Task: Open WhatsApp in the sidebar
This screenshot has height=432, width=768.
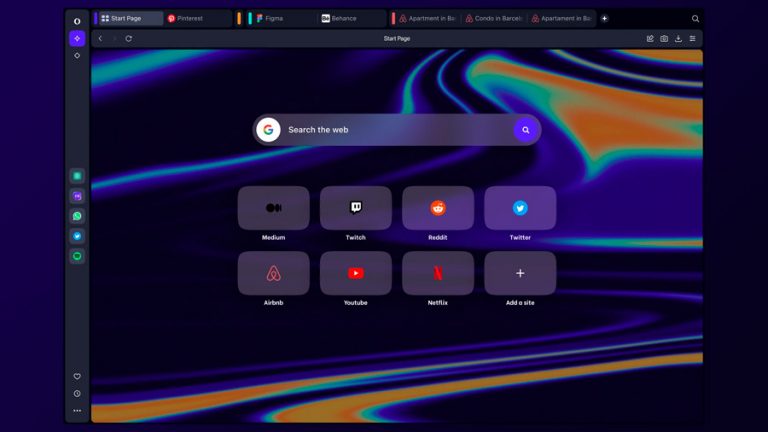Action: [x=77, y=216]
